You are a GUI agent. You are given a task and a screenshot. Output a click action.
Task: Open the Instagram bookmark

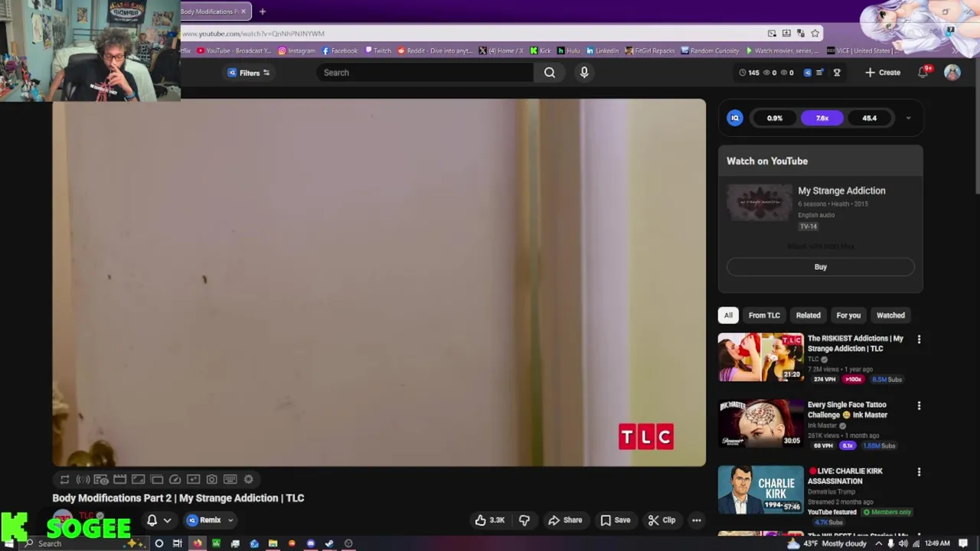tap(296, 51)
